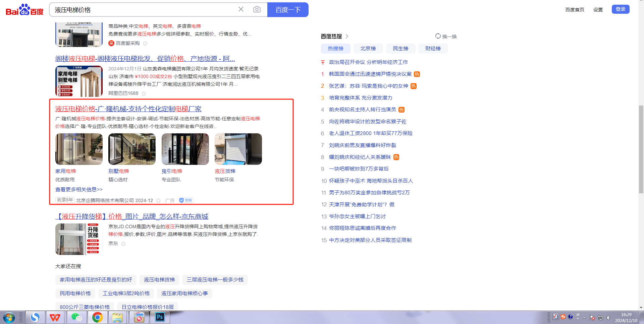This screenshot has height=324, width=644.
Task: Clear the search box with the X icon
Action: (x=241, y=9)
